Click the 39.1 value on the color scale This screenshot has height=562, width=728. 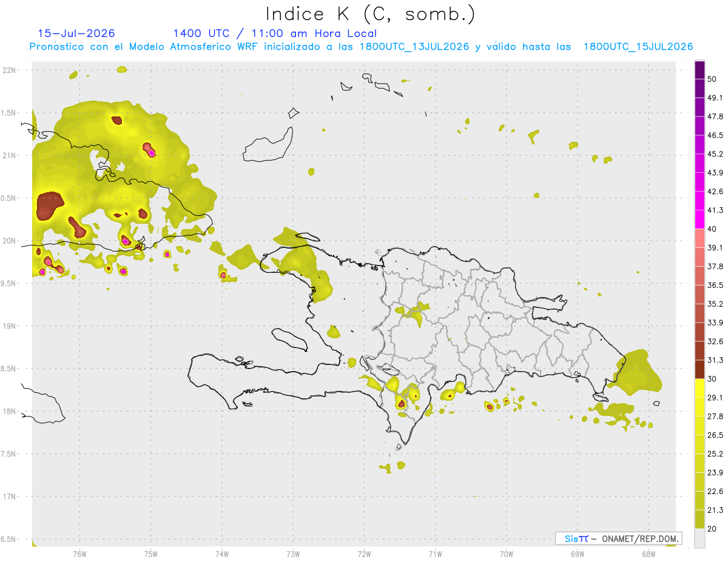pos(715,247)
